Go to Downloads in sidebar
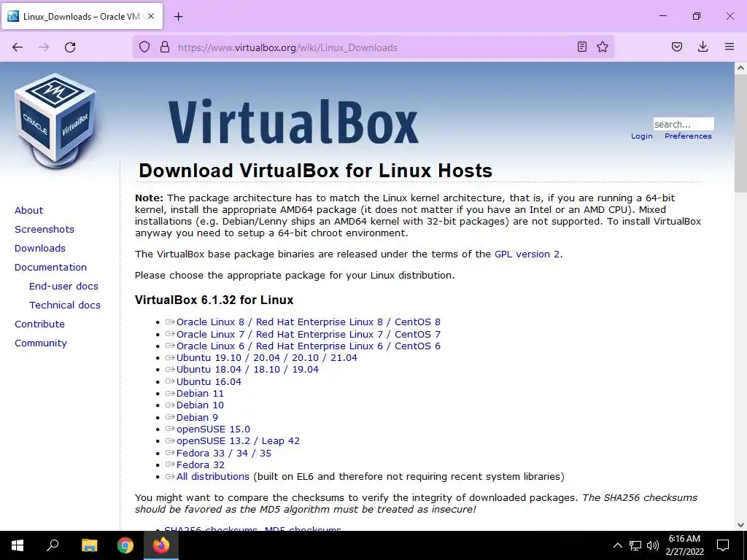Viewport: 747px width, 560px height. pyautogui.click(x=40, y=248)
